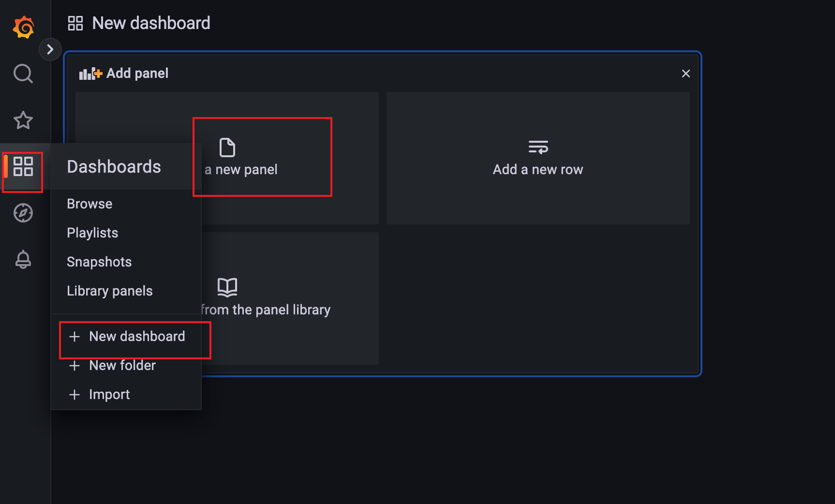The image size is (835, 504).
Task: Open the Starred dashboards star icon
Action: pos(23,120)
